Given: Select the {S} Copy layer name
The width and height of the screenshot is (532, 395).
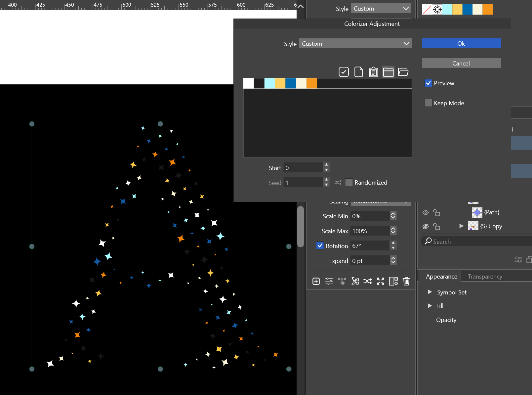Looking at the screenshot, I should tap(491, 226).
